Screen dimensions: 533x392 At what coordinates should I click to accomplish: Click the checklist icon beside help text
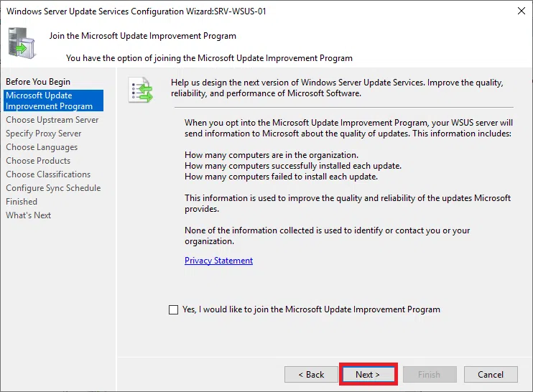[x=140, y=90]
